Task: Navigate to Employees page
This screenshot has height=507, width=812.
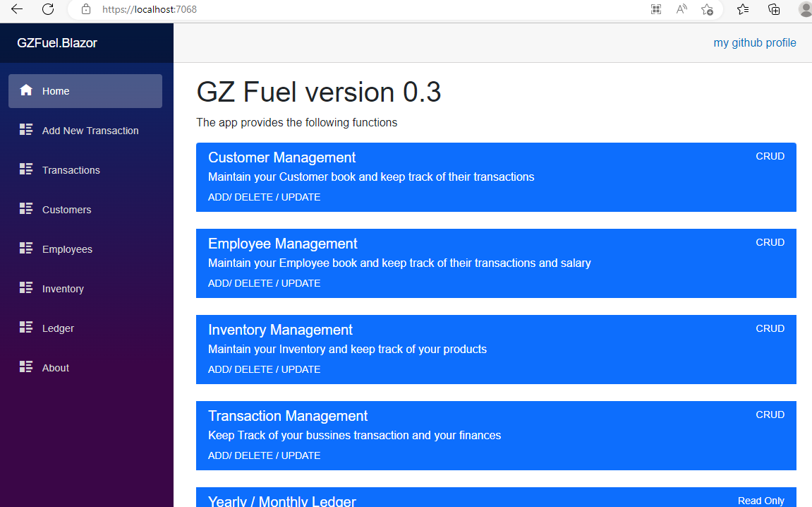Action: tap(85, 249)
